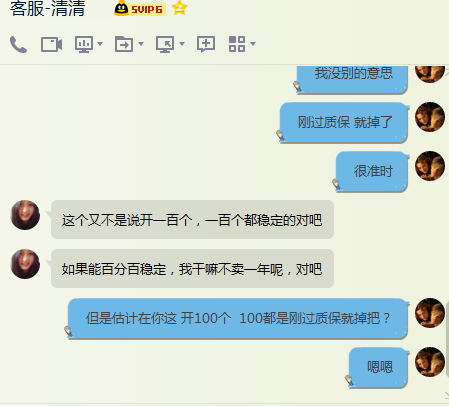The height and width of the screenshot is (406, 449).
Task: Click the contact name 客服-清清
Action: click(x=47, y=9)
